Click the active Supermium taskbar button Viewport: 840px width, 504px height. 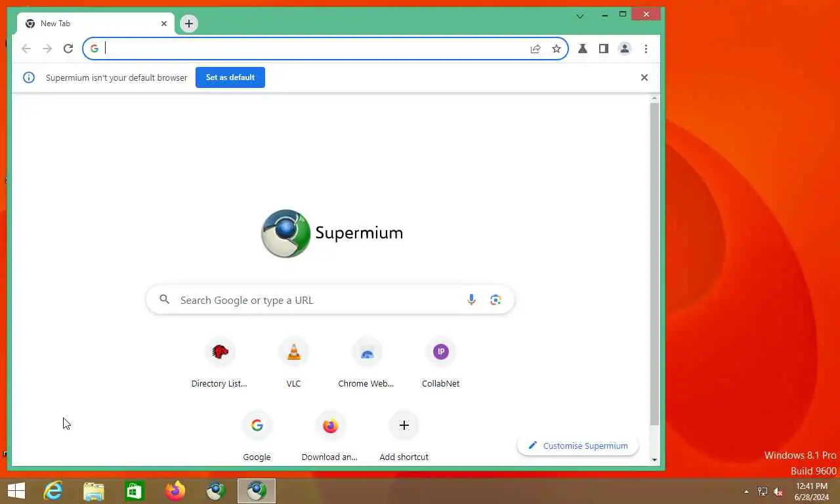point(257,491)
